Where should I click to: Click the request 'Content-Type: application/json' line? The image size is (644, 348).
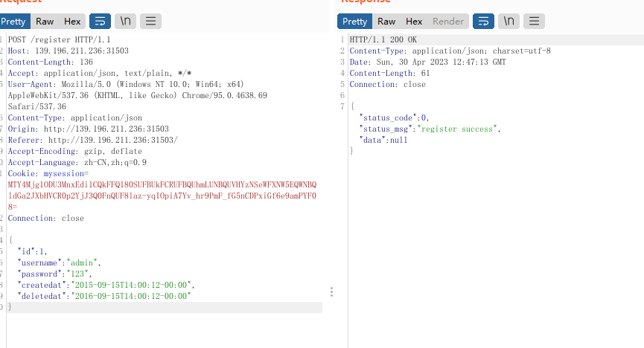click(75, 117)
